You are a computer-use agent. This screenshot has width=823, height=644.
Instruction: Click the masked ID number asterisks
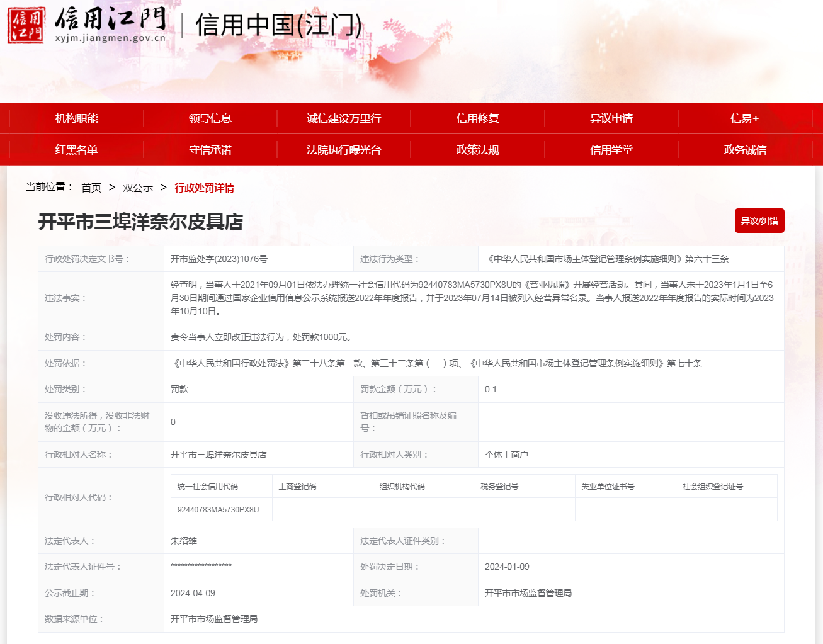201,567
